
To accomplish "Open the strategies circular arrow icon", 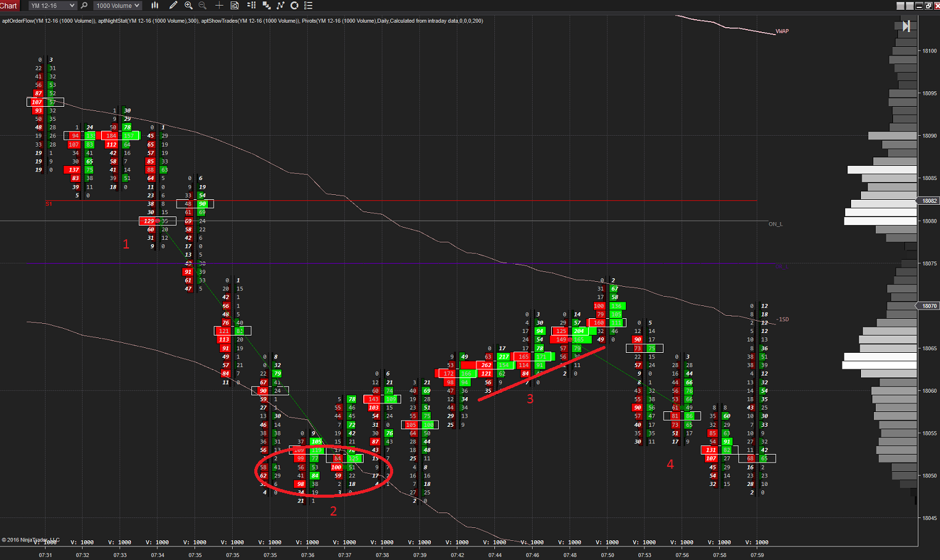I will tap(294, 6).
